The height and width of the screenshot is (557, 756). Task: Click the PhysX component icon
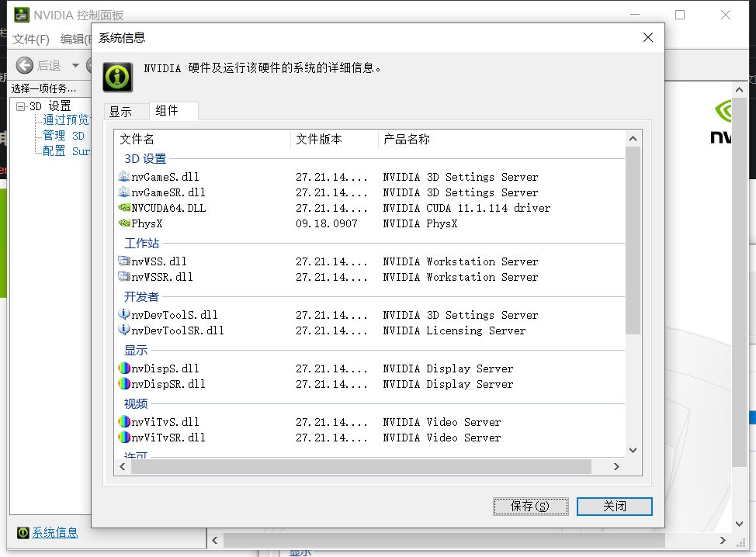124,223
